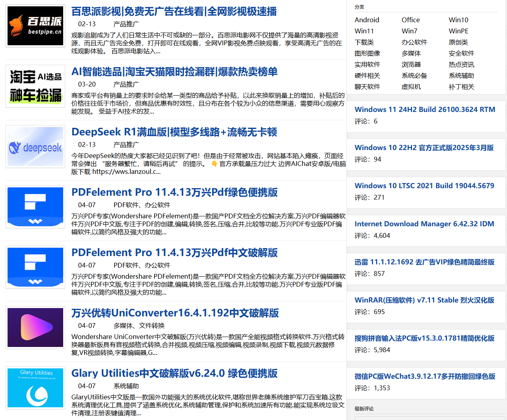Open the 实用软件 category

(367, 64)
